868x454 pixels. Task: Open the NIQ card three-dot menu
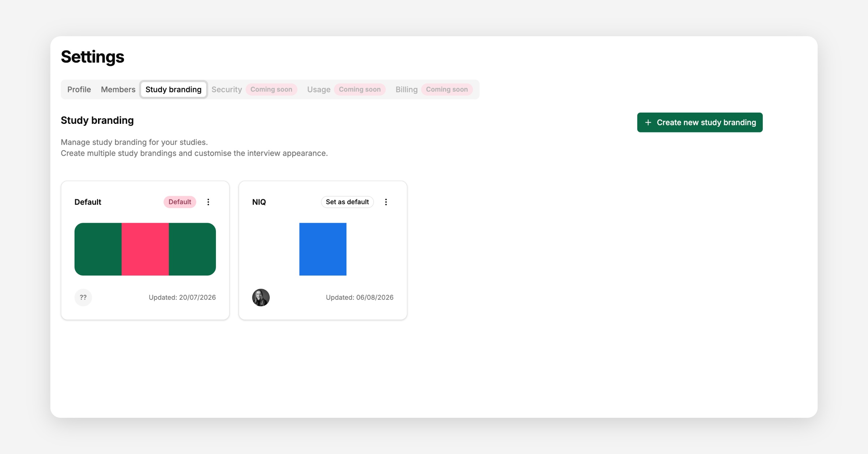tap(386, 202)
